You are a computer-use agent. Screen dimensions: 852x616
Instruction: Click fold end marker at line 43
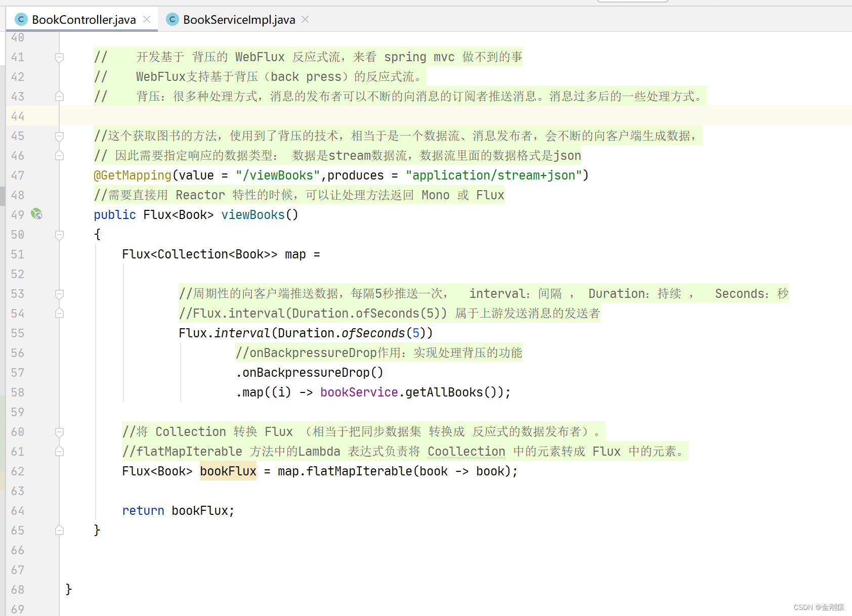pyautogui.click(x=59, y=96)
